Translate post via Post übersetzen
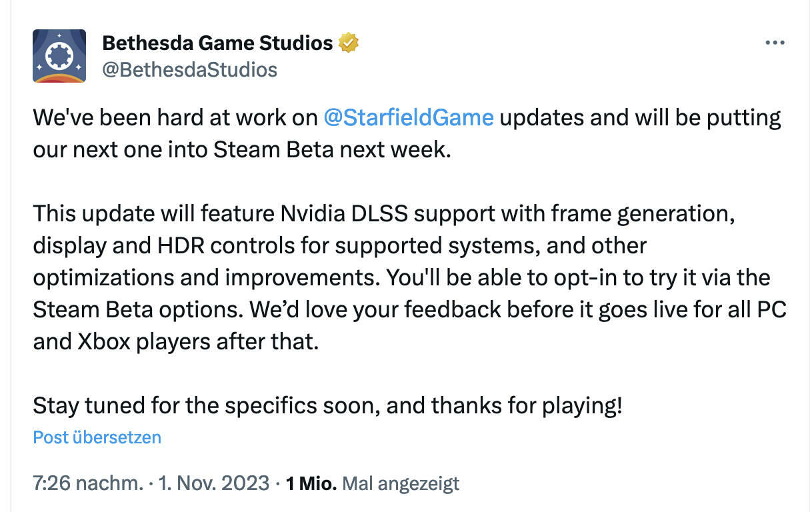The width and height of the screenshot is (812, 512). point(97,437)
